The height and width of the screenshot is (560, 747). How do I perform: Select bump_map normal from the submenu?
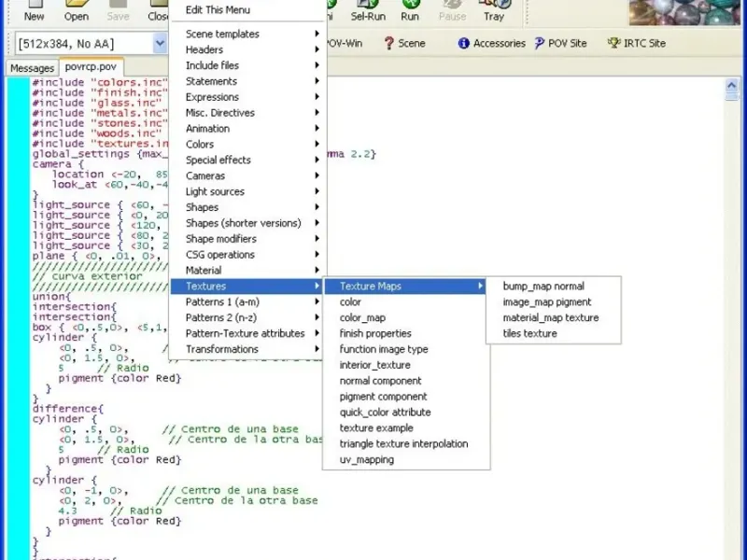tap(543, 287)
